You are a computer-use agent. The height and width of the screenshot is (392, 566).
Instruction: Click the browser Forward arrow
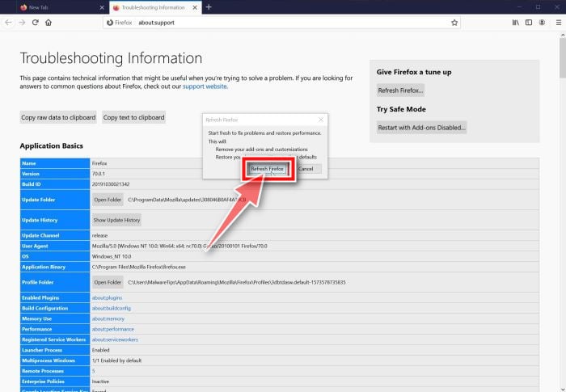tap(22, 23)
